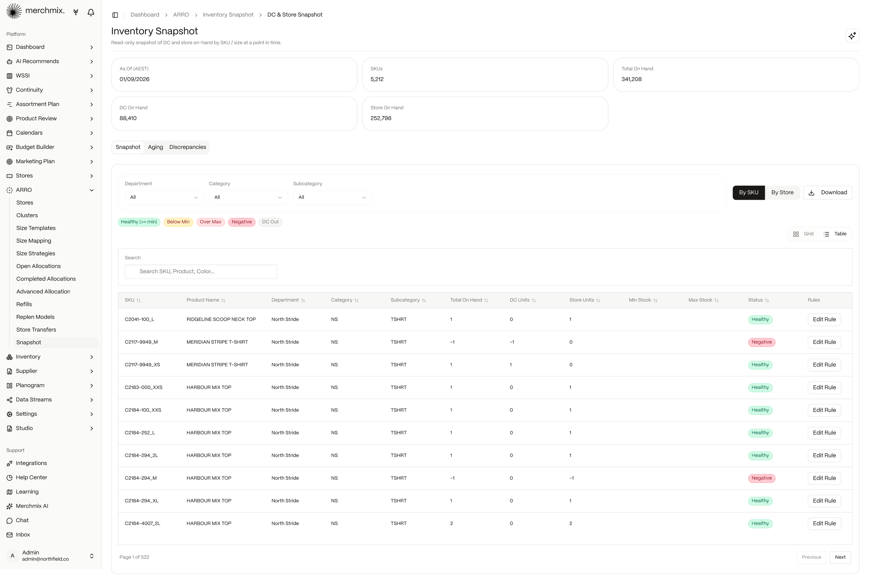This screenshot has height=588, width=869.
Task: Go to the Next page
Action: [840, 557]
